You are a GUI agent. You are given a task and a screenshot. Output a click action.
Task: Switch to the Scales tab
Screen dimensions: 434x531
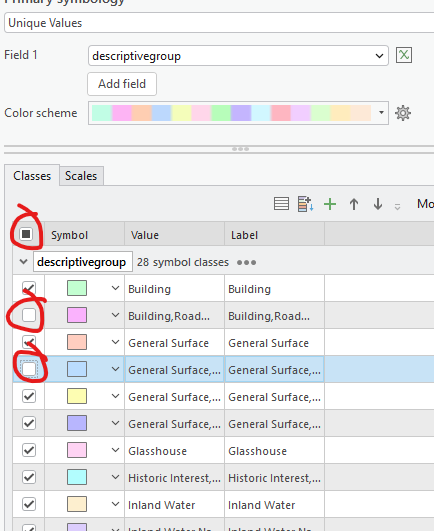81,176
